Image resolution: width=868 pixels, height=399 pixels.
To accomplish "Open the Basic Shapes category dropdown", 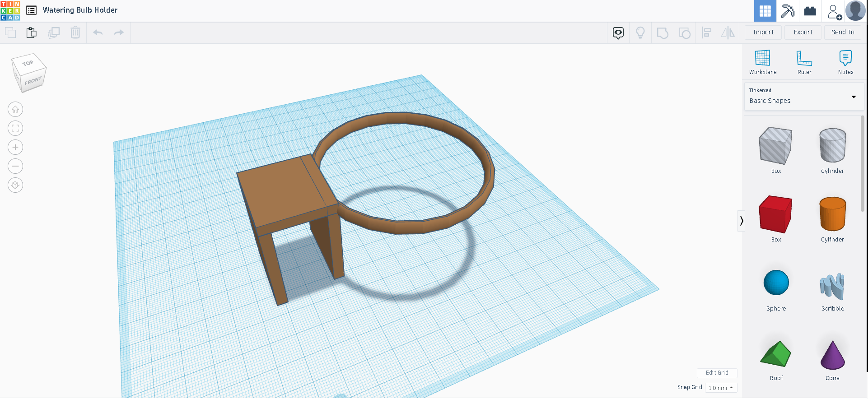I will (804, 97).
